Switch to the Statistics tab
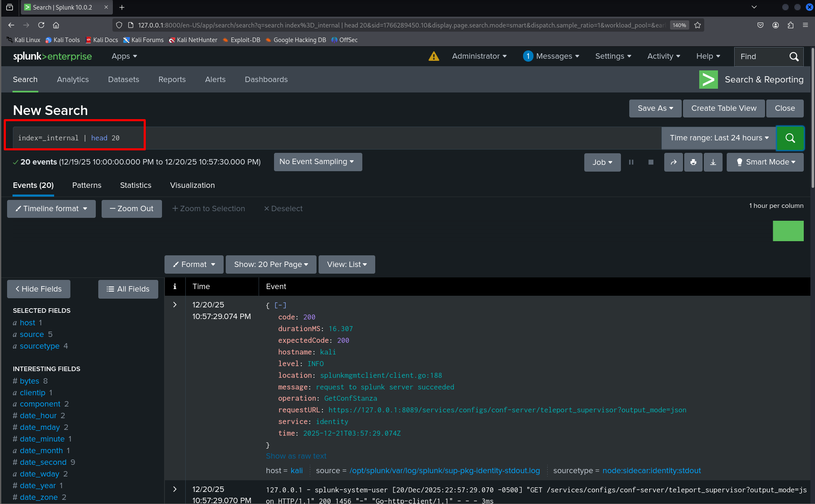Viewport: 815px width, 504px height. pos(135,185)
